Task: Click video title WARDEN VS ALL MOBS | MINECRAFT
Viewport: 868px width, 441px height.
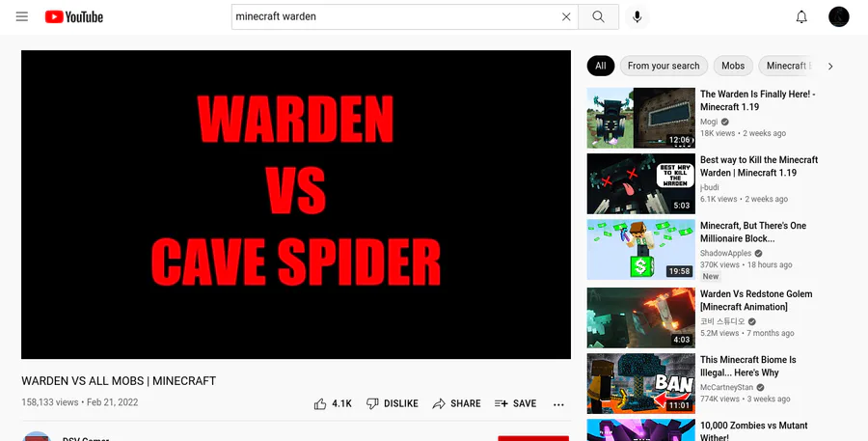Action: (119, 381)
